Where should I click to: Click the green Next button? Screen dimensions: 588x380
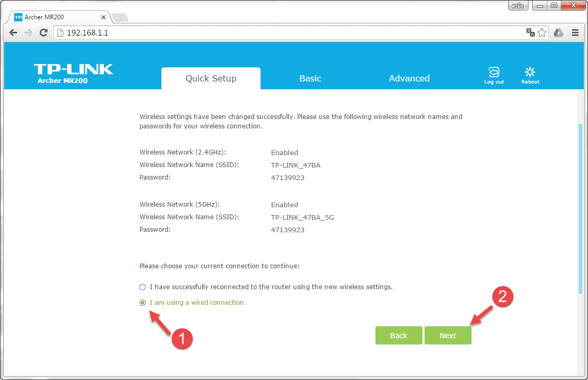(448, 336)
